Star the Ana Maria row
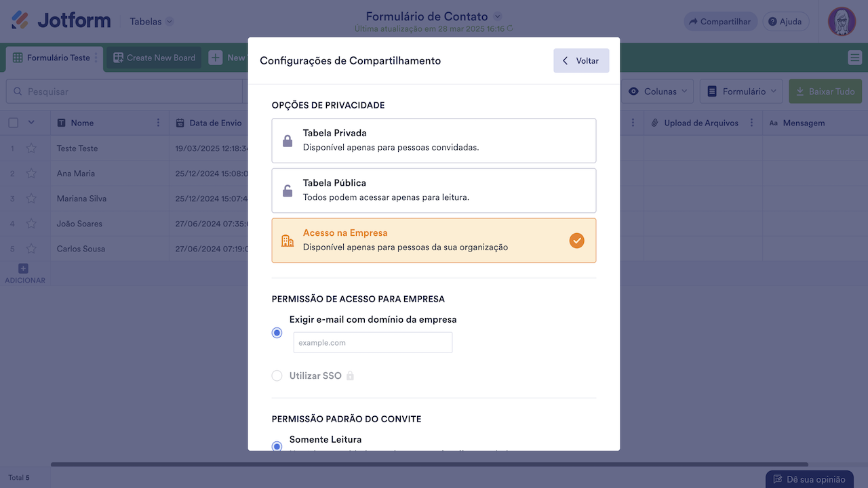The width and height of the screenshot is (868, 488). (31, 174)
